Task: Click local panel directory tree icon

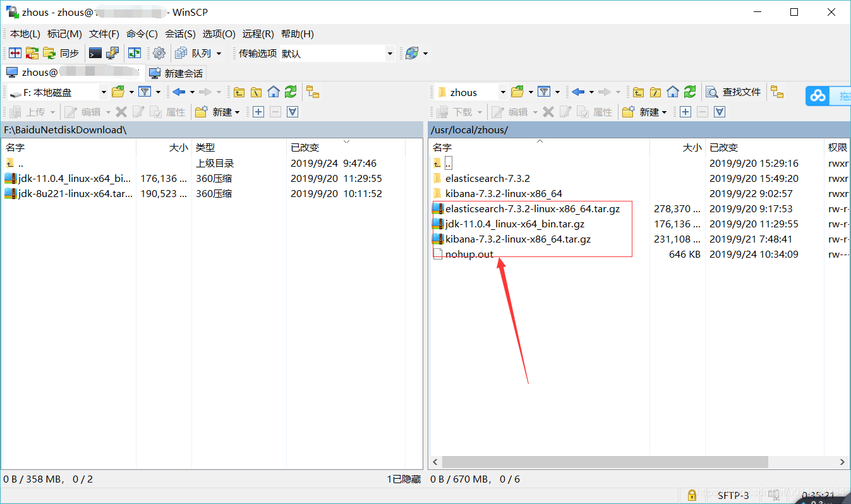Action: pyautogui.click(x=313, y=92)
